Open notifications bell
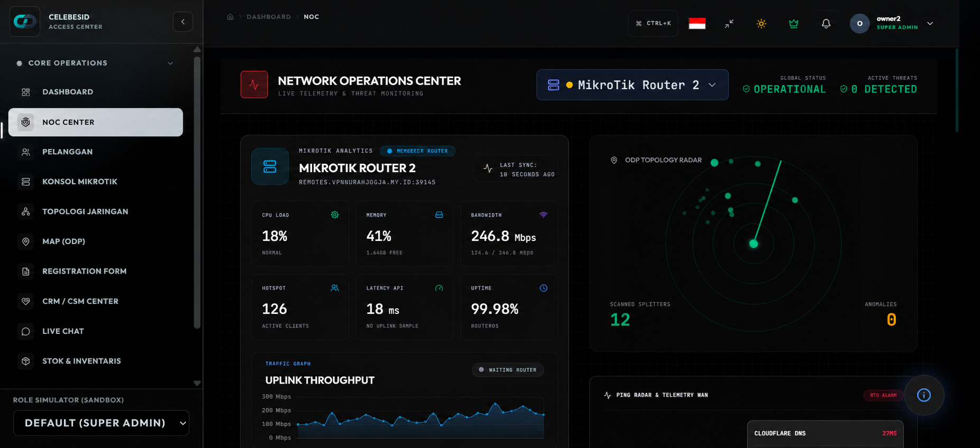Viewport: 980px width, 448px height. click(x=826, y=24)
